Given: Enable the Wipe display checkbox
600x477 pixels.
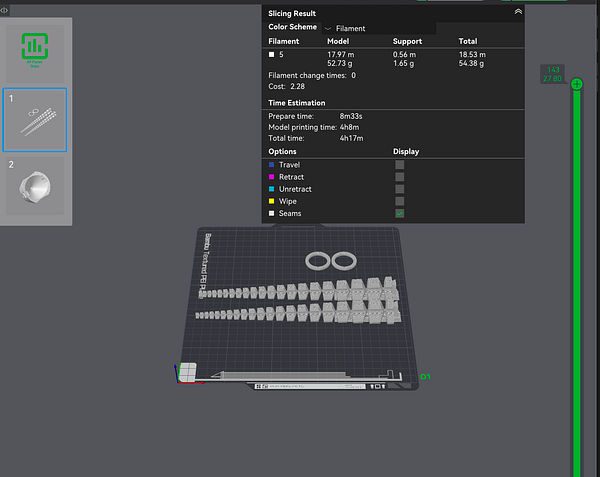Looking at the screenshot, I should [399, 202].
